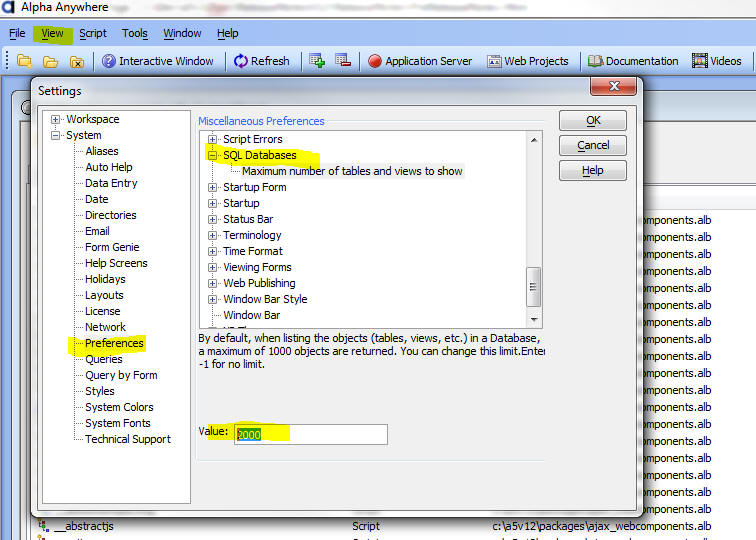This screenshot has width=756, height=540.
Task: Open the Tools menu
Action: (135, 33)
